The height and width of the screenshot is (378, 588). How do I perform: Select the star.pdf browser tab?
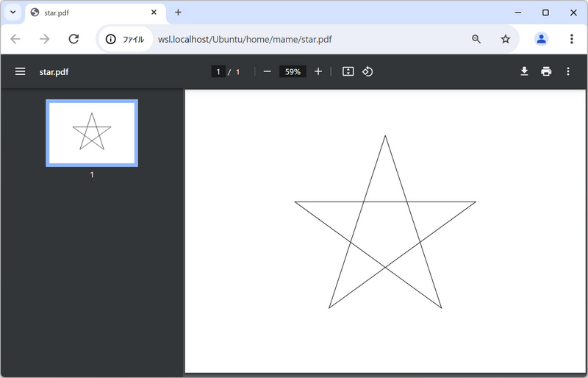[96, 13]
